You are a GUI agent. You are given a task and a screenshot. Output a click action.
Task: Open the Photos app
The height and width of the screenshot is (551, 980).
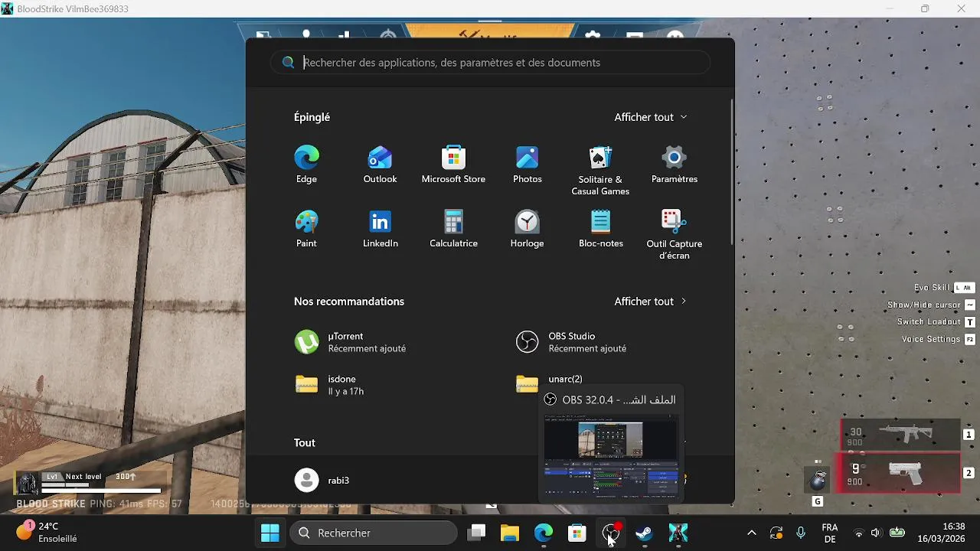(x=527, y=165)
